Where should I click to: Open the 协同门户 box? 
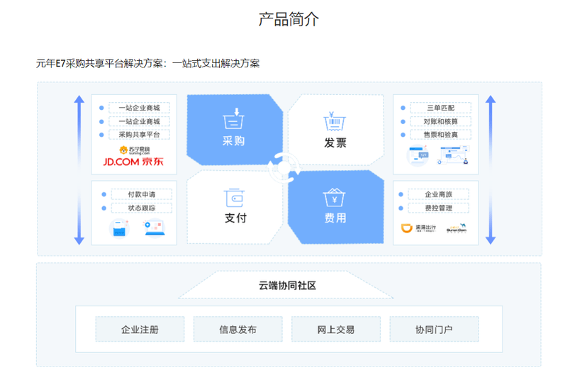434,330
